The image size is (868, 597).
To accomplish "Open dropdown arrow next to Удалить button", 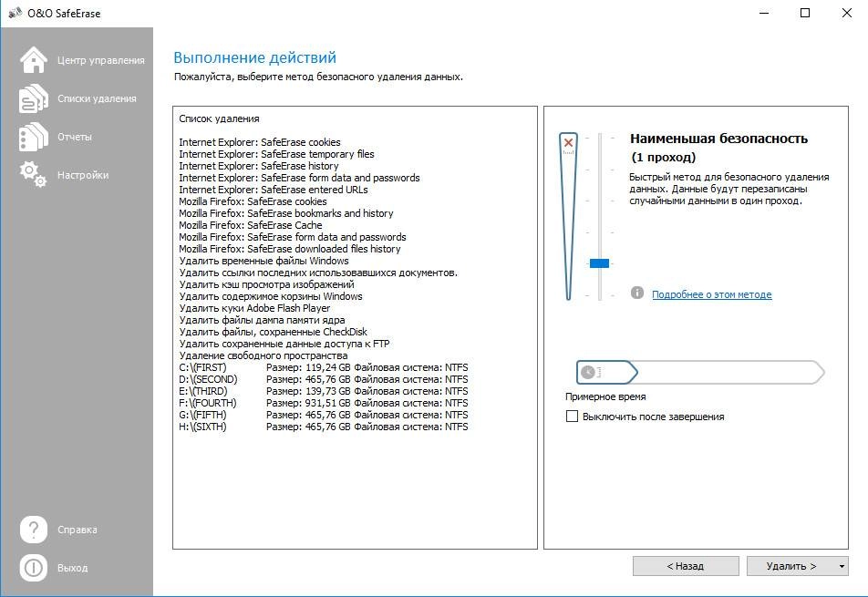I will coord(842,566).
